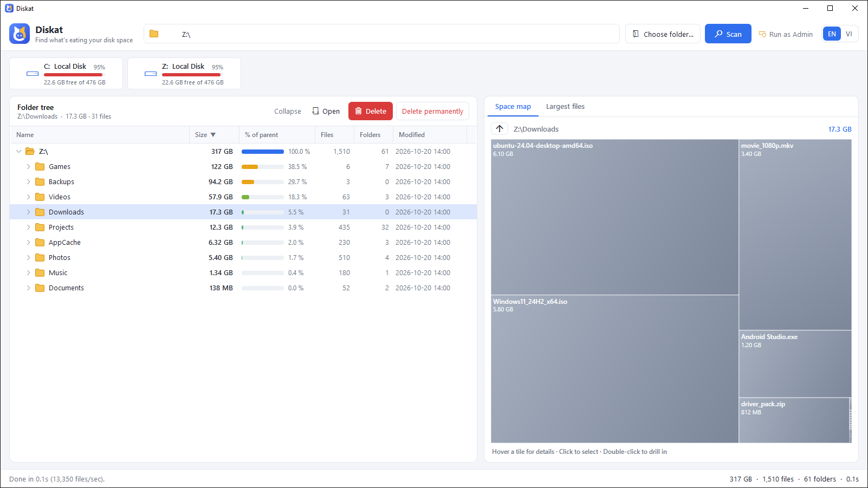Click the Games folder icon
This screenshot has width=868, height=488.
pyautogui.click(x=40, y=166)
